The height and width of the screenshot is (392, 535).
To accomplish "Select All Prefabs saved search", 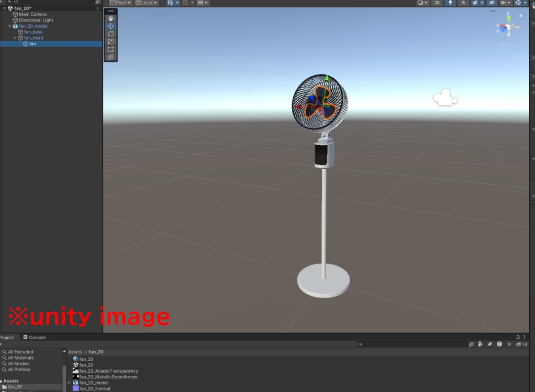I will click(x=19, y=370).
